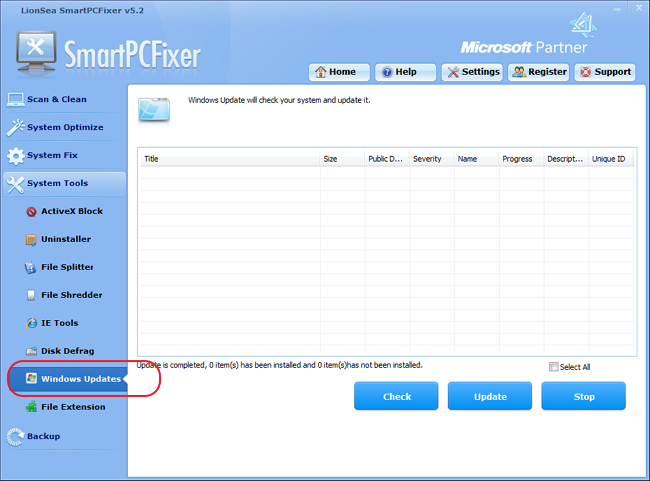Close the SmartPCFixer window
Viewport: 650px width, 481px height.
point(639,8)
